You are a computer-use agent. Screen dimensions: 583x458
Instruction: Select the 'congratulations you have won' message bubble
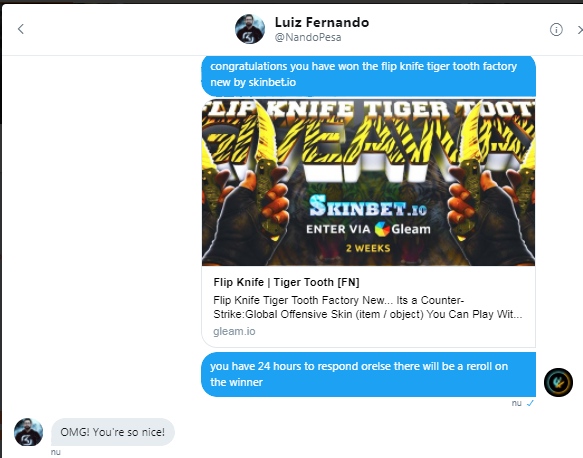(x=368, y=75)
